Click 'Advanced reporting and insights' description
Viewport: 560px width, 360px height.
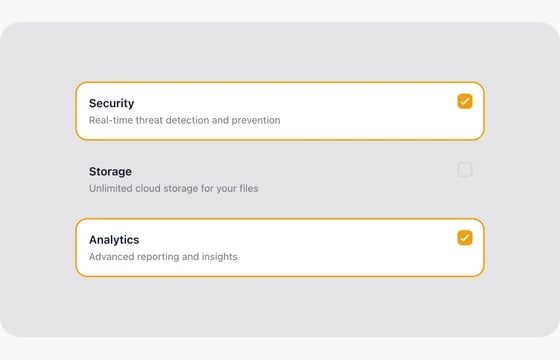coord(163,257)
